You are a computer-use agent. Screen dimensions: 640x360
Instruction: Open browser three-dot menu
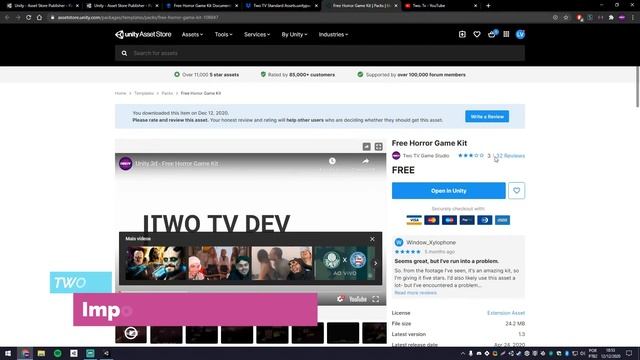click(x=633, y=18)
